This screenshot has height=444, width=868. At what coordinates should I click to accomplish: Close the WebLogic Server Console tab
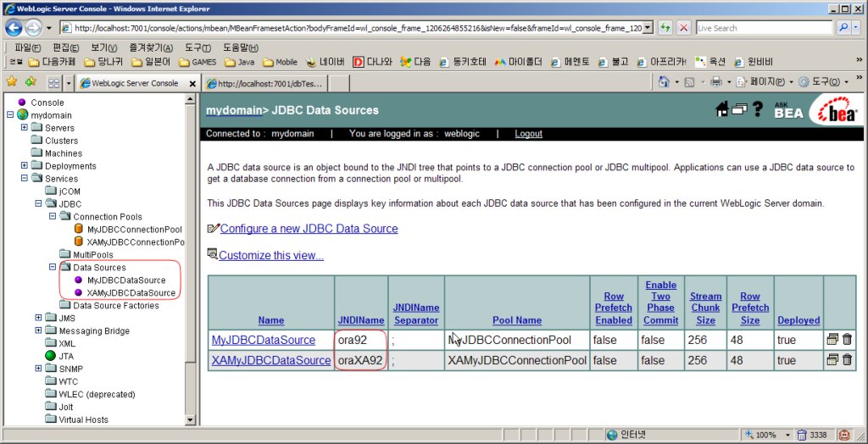192,84
